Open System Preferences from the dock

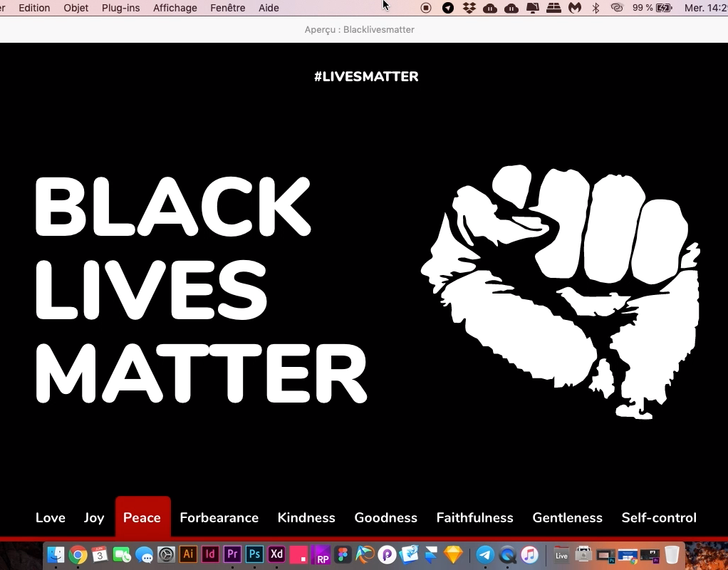(166, 554)
